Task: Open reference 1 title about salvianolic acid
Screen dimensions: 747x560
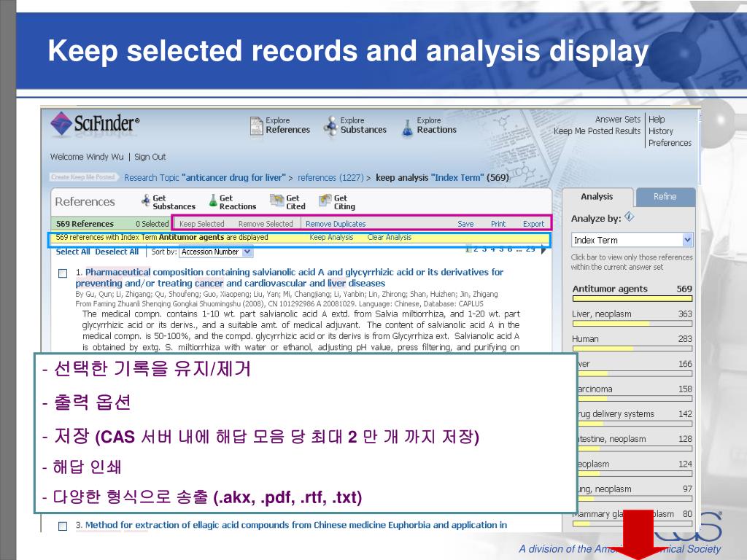Action: pyautogui.click(x=289, y=278)
